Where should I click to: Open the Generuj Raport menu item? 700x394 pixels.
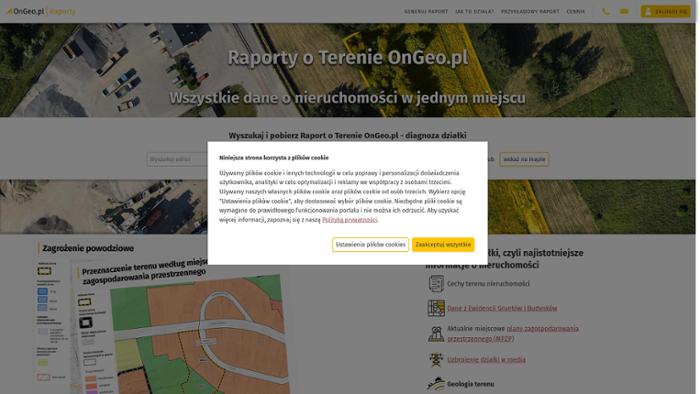(x=426, y=12)
